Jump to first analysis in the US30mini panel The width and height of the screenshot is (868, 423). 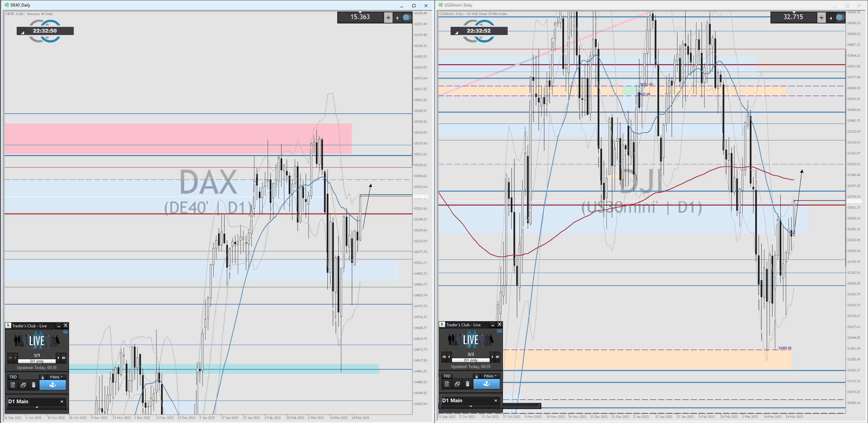pos(444,357)
